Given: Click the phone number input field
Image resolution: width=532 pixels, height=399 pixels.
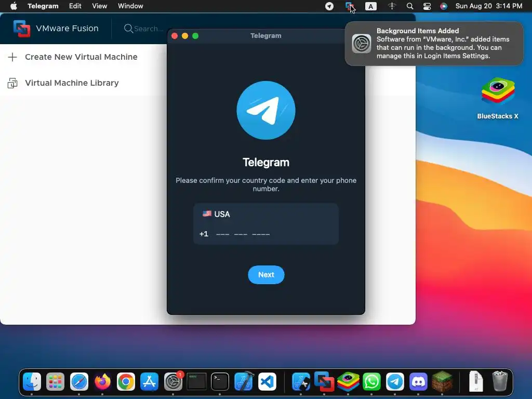Looking at the screenshot, I should [x=243, y=234].
